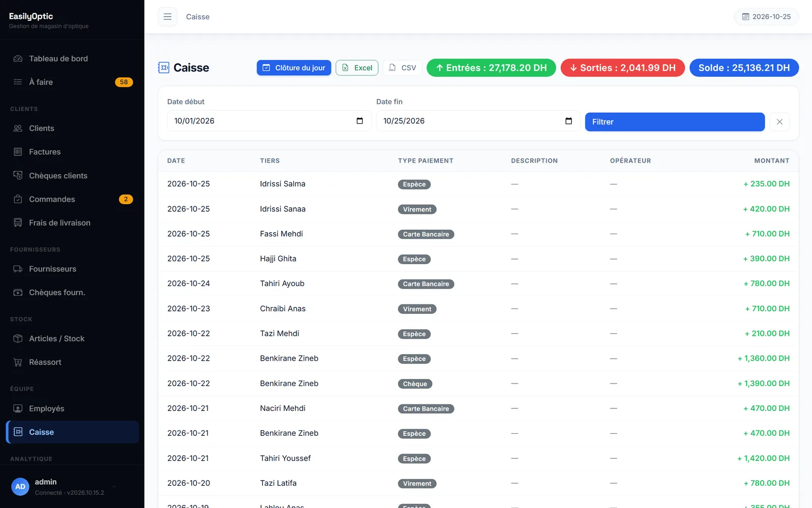Viewport: 812px width, 508px height.
Task: Click the + 1,420.00 DH amount
Action: [763, 458]
